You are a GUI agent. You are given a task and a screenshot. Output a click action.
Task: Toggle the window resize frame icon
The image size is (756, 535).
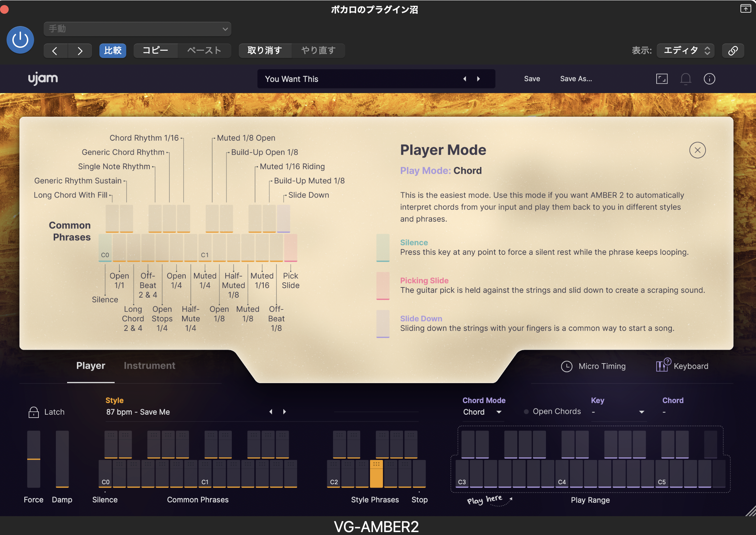click(662, 79)
